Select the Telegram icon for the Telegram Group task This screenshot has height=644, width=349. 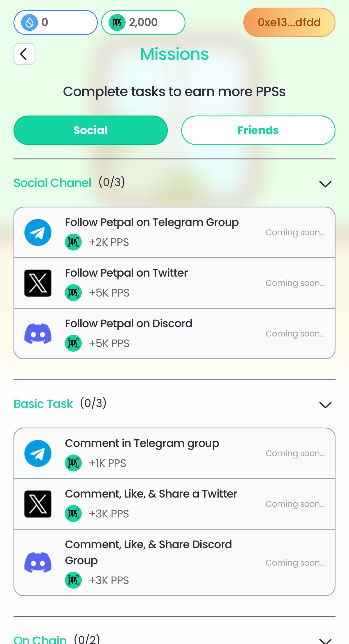point(38,232)
